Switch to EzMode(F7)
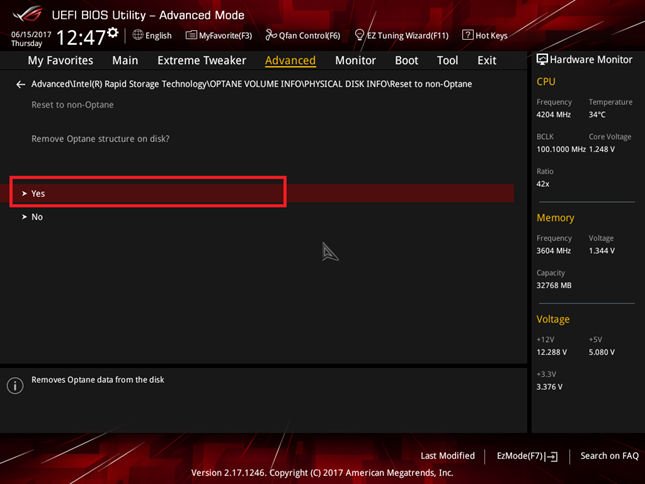Screen dimensions: 645x484 tap(527, 456)
